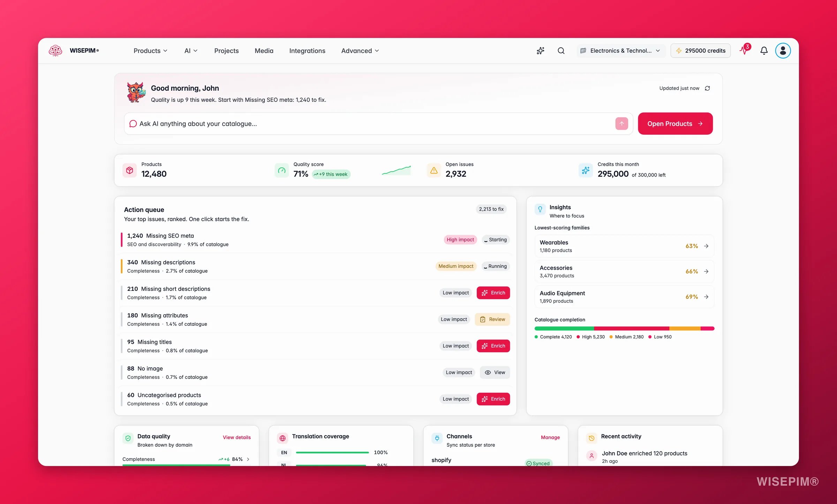Click the +9 this week badge

[331, 174]
